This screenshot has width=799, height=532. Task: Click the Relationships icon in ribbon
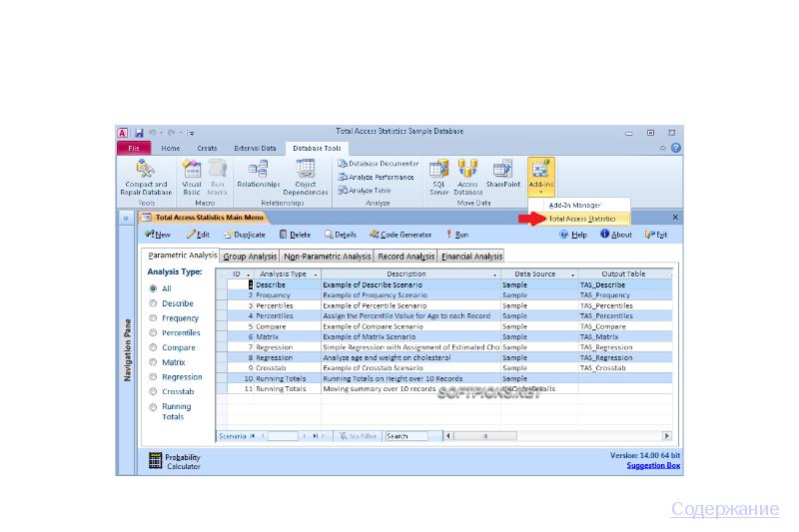[x=258, y=170]
